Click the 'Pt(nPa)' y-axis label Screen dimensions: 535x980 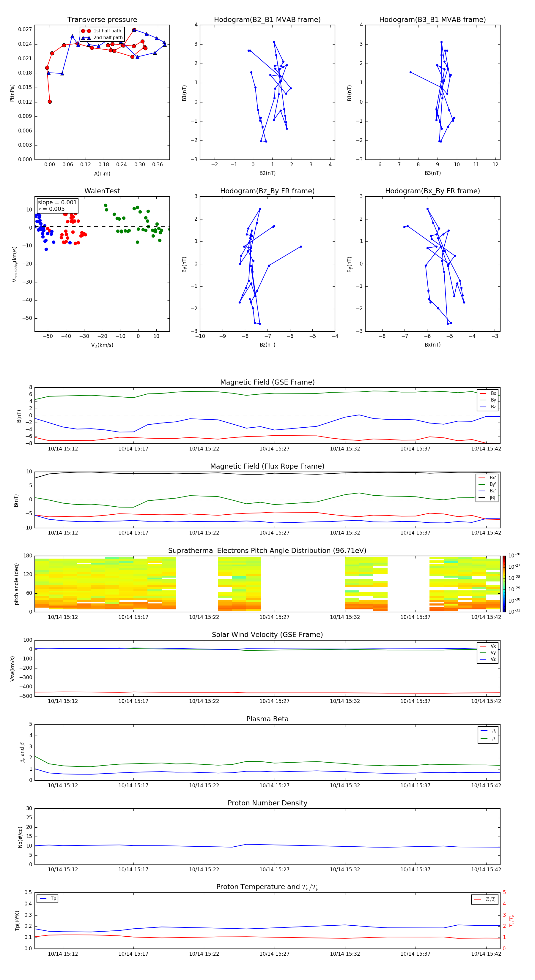pos(12,93)
